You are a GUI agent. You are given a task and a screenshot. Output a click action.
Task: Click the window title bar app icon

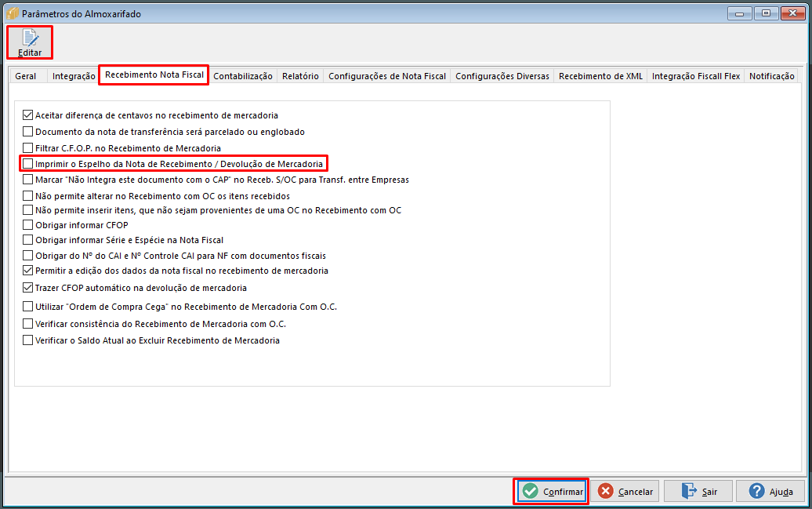point(12,13)
